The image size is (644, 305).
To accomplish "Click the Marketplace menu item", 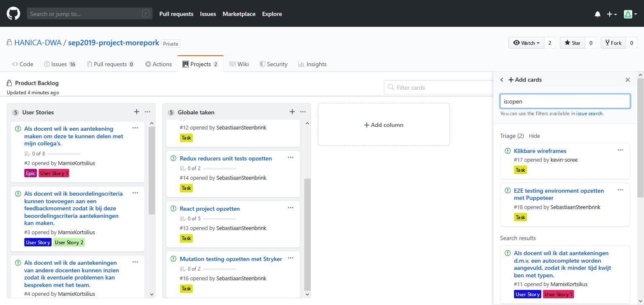I will click(239, 14).
